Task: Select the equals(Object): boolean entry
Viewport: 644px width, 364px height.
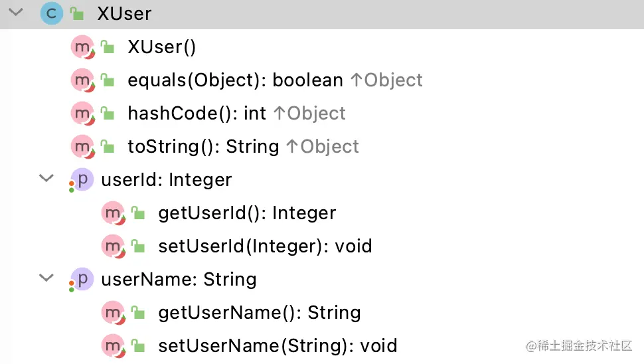Action: pos(235,80)
